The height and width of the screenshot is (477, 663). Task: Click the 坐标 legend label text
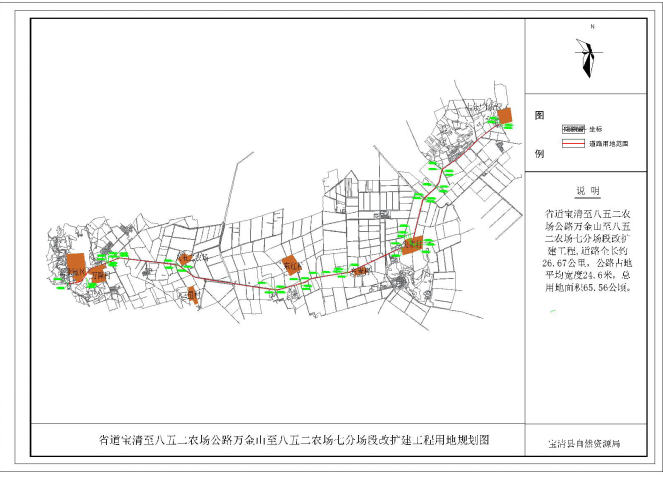(596, 129)
